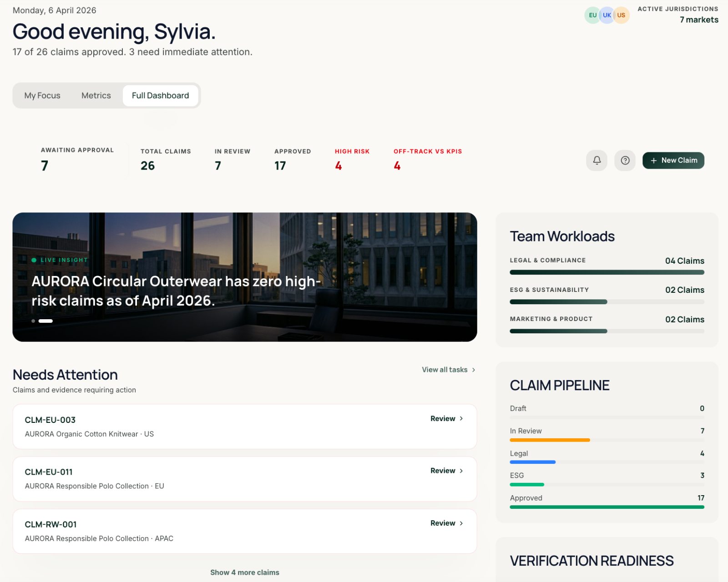The width and height of the screenshot is (728, 582).
Task: Switch to the My Focus tab
Action: 42,95
